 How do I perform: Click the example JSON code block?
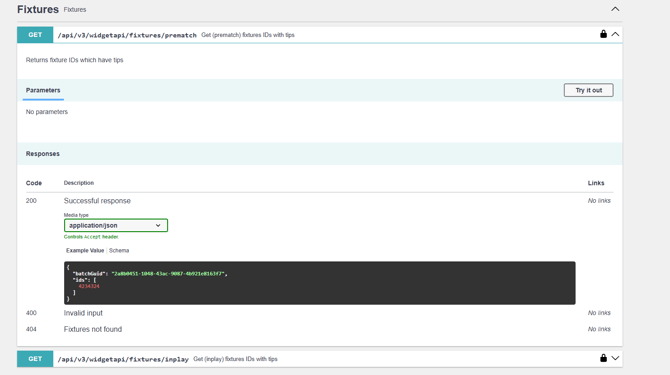tap(320, 283)
